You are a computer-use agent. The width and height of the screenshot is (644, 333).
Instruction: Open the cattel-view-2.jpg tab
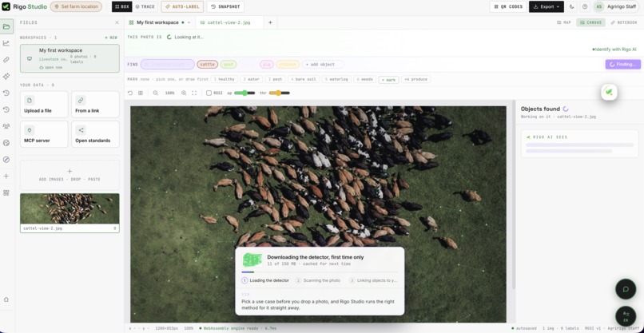coord(229,22)
